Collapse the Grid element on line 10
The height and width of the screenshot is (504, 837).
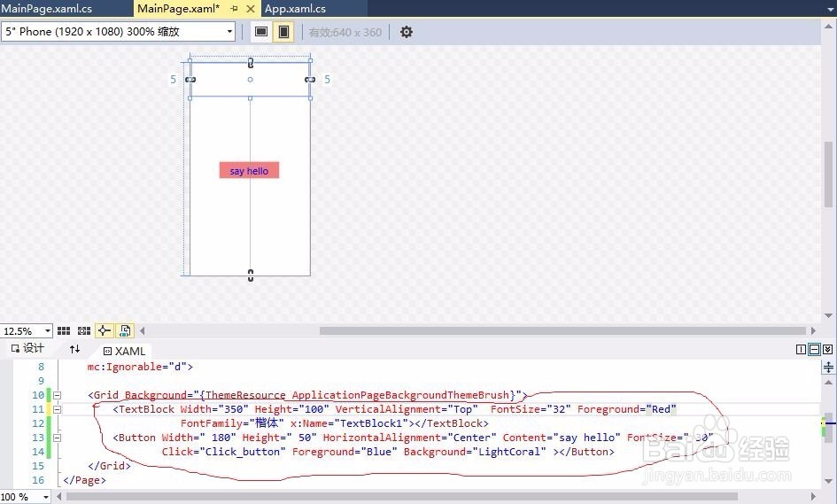[57, 396]
